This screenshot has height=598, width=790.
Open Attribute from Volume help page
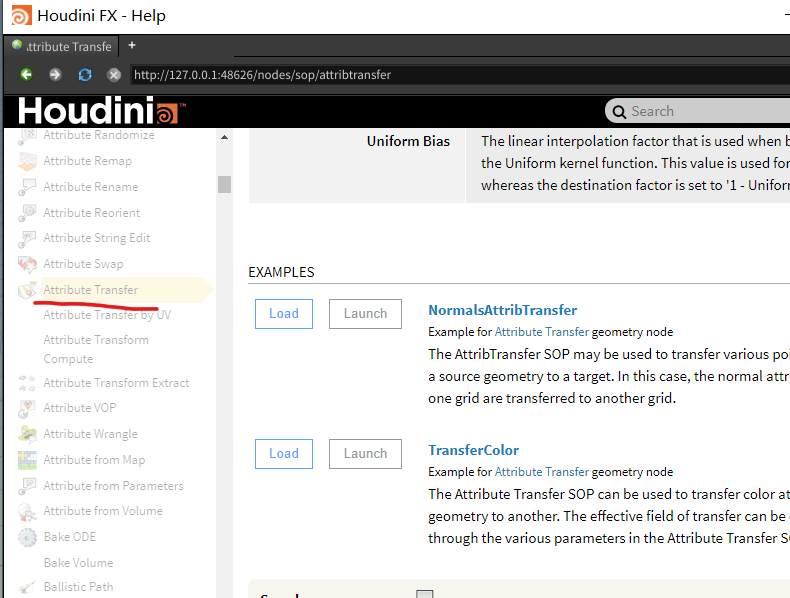(x=103, y=511)
